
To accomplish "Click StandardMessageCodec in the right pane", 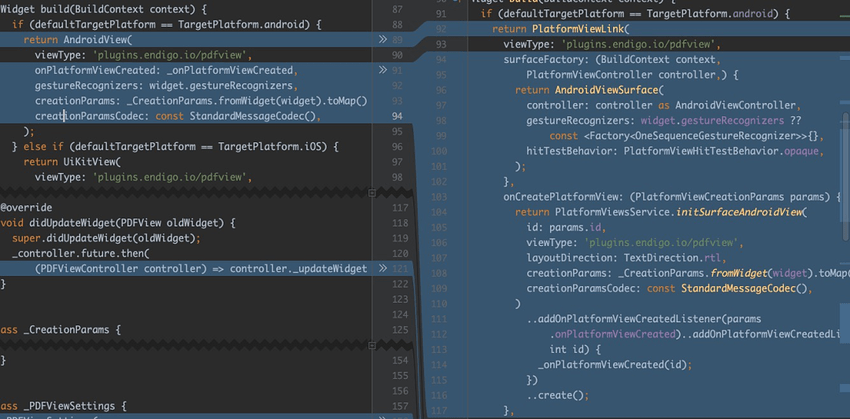I will [741, 288].
